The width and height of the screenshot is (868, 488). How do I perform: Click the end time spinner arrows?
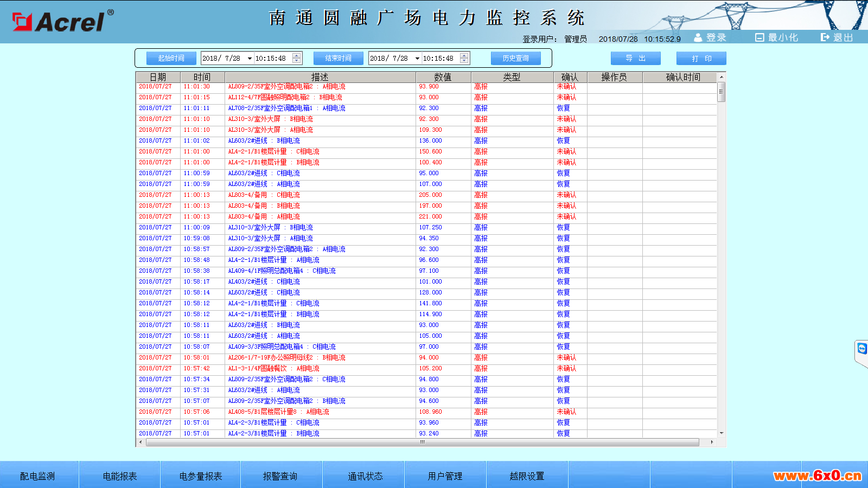point(464,59)
